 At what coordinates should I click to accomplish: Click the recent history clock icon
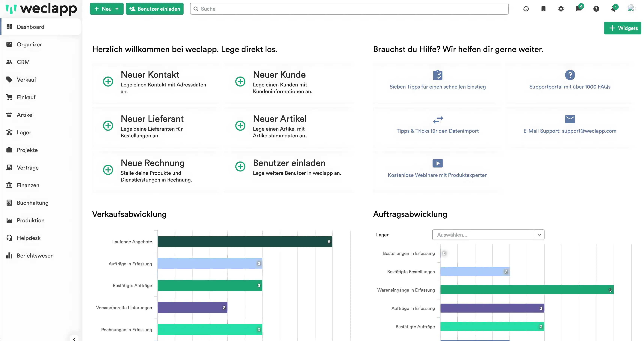click(x=526, y=9)
